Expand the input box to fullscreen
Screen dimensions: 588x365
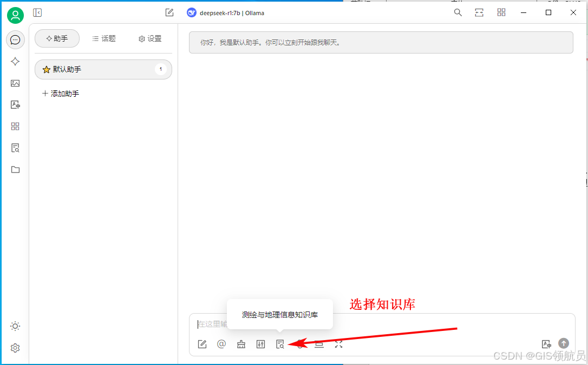click(338, 344)
